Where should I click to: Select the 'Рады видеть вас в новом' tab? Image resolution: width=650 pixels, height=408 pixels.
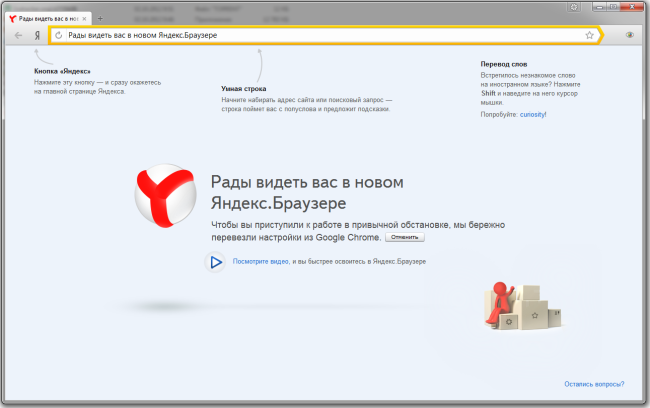click(x=48, y=19)
